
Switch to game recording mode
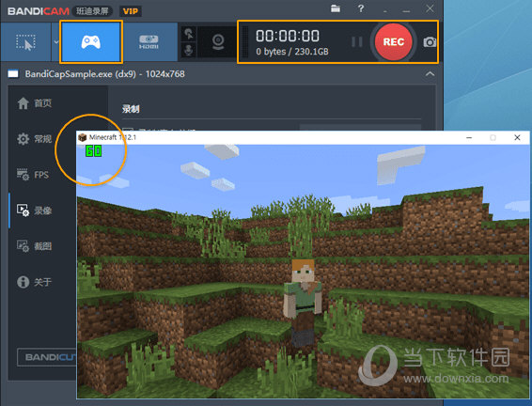point(91,42)
